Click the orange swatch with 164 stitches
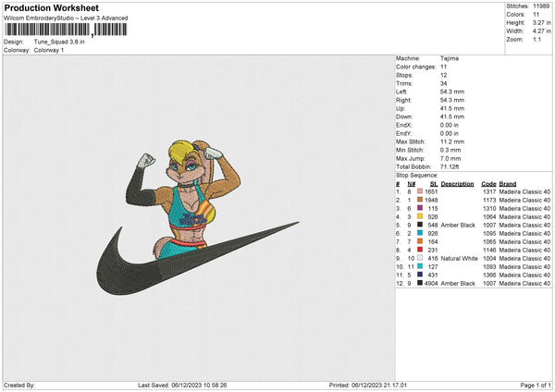555x392 pixels. (x=420, y=241)
